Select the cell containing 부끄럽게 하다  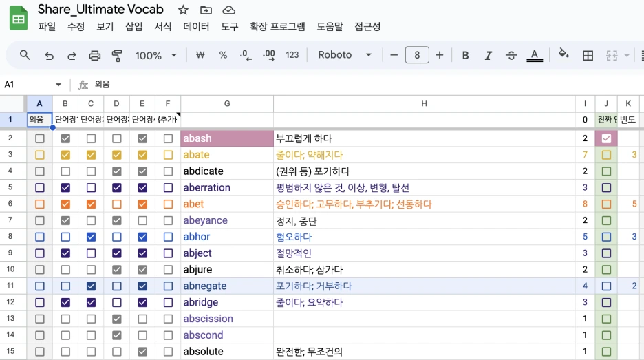pyautogui.click(x=425, y=138)
